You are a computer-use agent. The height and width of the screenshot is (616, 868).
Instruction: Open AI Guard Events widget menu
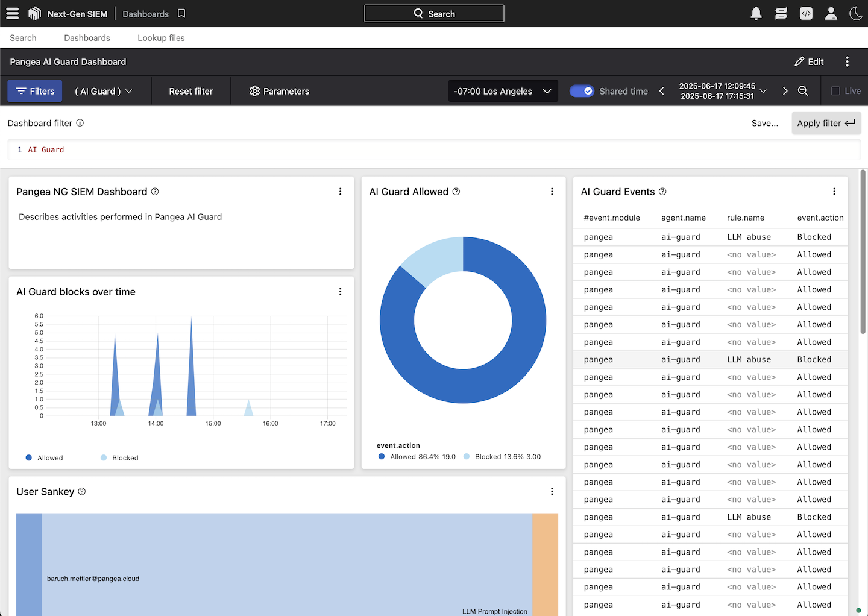tap(834, 192)
